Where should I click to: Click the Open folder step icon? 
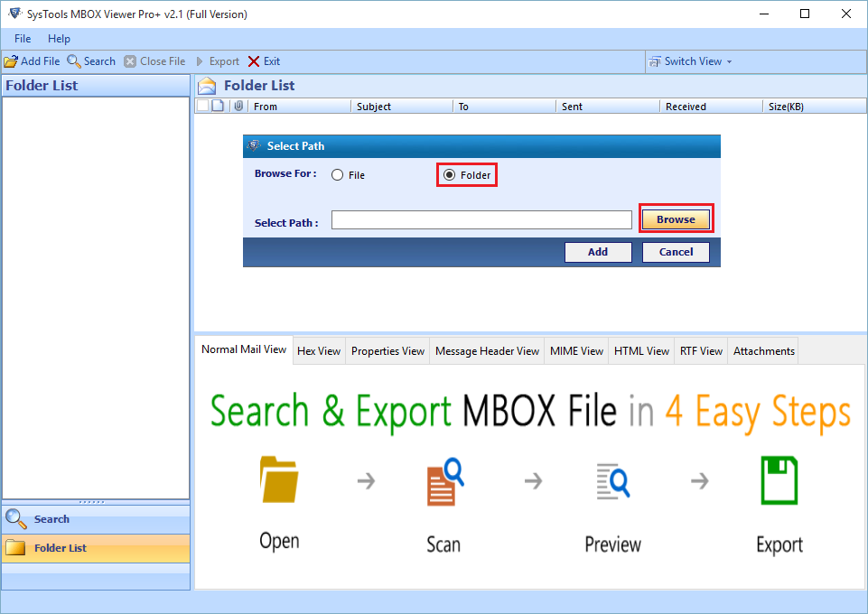click(x=279, y=479)
